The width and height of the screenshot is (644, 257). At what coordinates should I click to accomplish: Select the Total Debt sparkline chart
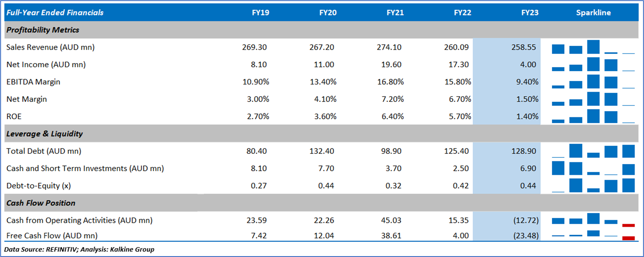click(x=593, y=151)
